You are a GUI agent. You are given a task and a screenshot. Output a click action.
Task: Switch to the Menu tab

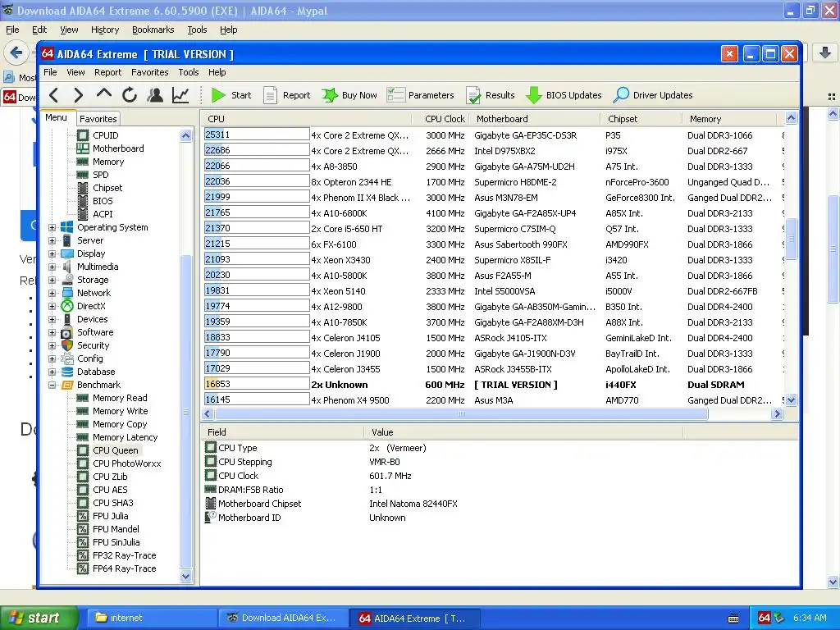pyautogui.click(x=57, y=117)
